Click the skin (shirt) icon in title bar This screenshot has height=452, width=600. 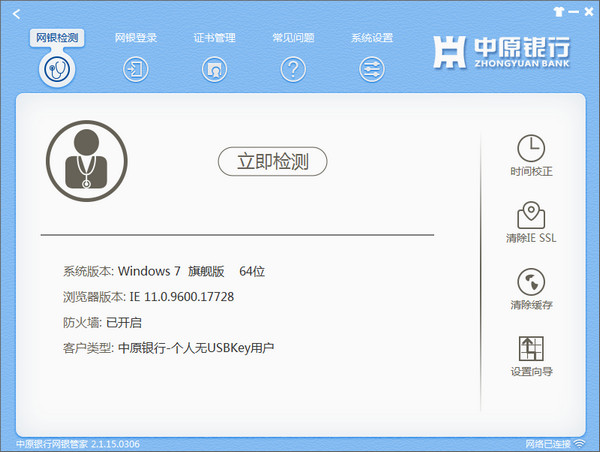[x=559, y=12]
